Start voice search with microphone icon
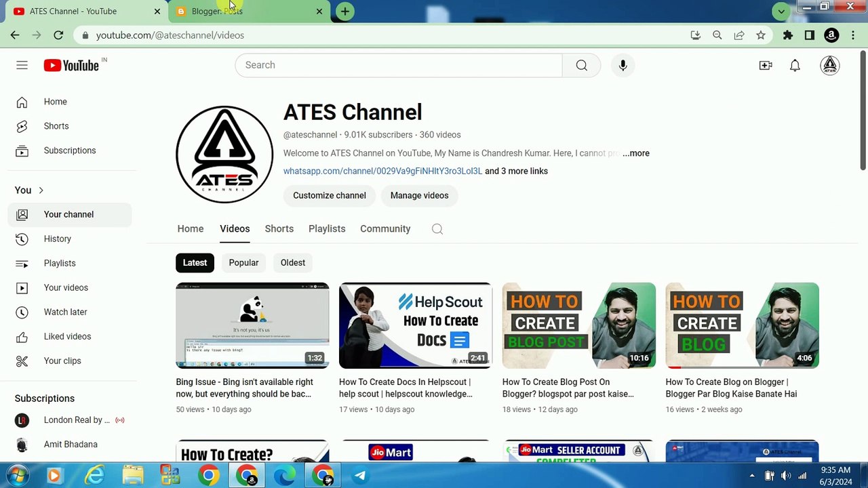868x488 pixels. click(623, 65)
